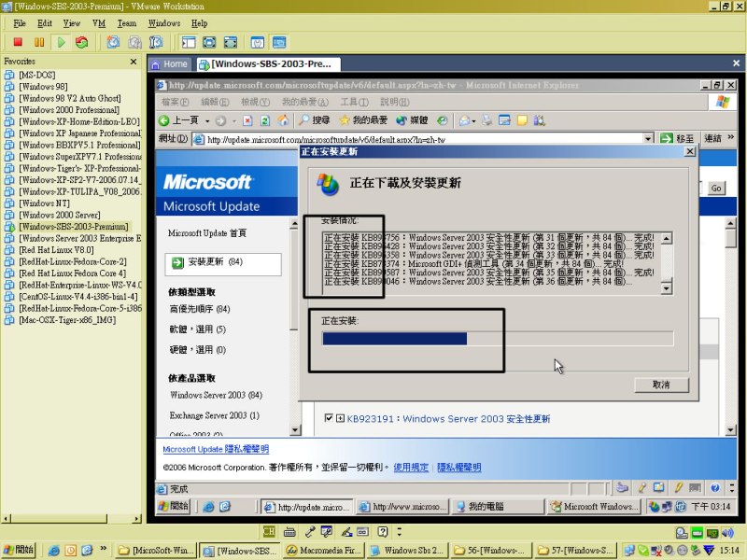Image resolution: width=747 pixels, height=560 pixels.
Task: Expand the KB923191 update details plus box
Action: coord(340,418)
